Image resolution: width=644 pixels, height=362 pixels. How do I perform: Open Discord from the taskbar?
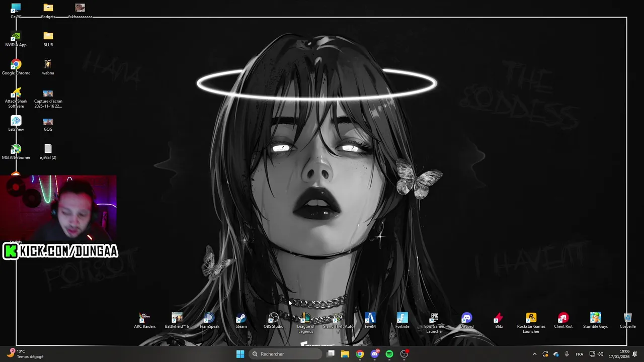click(375, 354)
